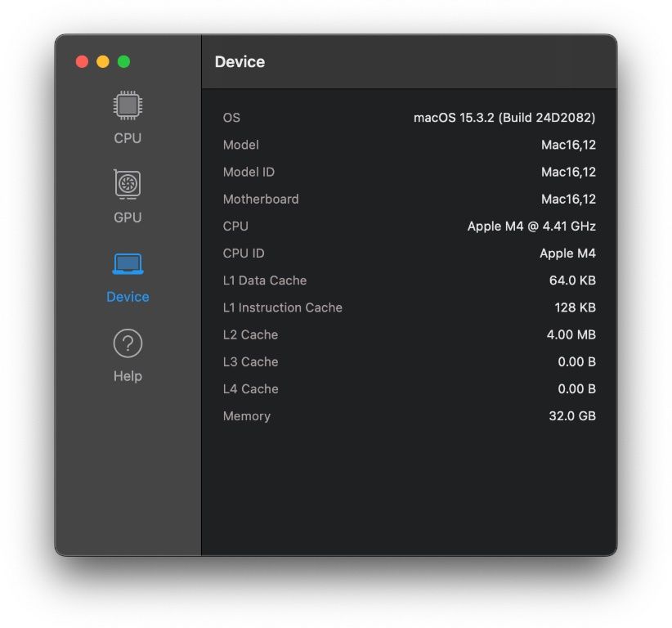Open the Help question mark icon
Screen dimensions: 672x628
(x=128, y=343)
